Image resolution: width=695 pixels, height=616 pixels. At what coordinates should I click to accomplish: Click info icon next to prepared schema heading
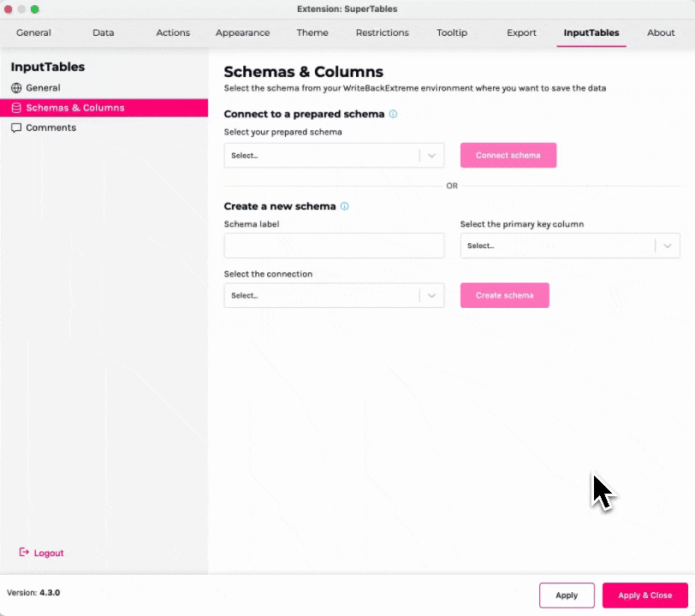pos(393,114)
